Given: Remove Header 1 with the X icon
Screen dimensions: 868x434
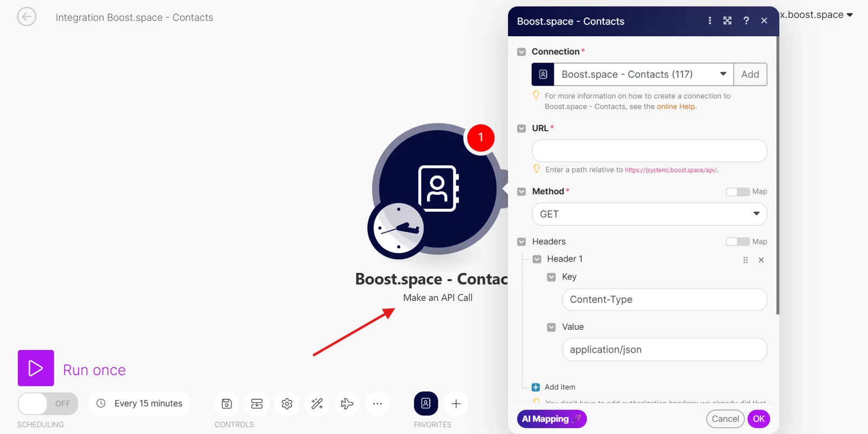Looking at the screenshot, I should point(761,260).
